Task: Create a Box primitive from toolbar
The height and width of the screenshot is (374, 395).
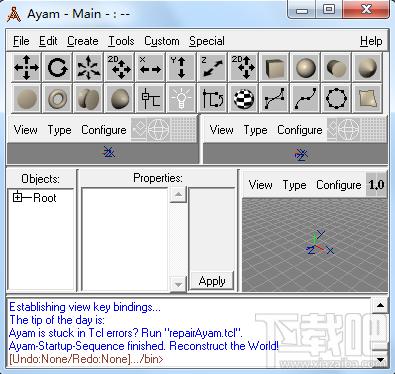Action: (274, 67)
